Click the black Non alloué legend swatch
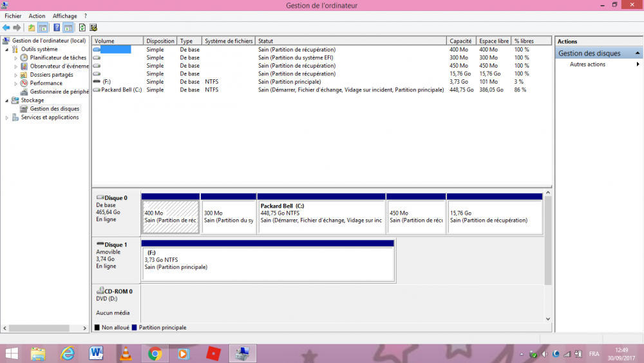This screenshot has height=363, width=644. (97, 328)
